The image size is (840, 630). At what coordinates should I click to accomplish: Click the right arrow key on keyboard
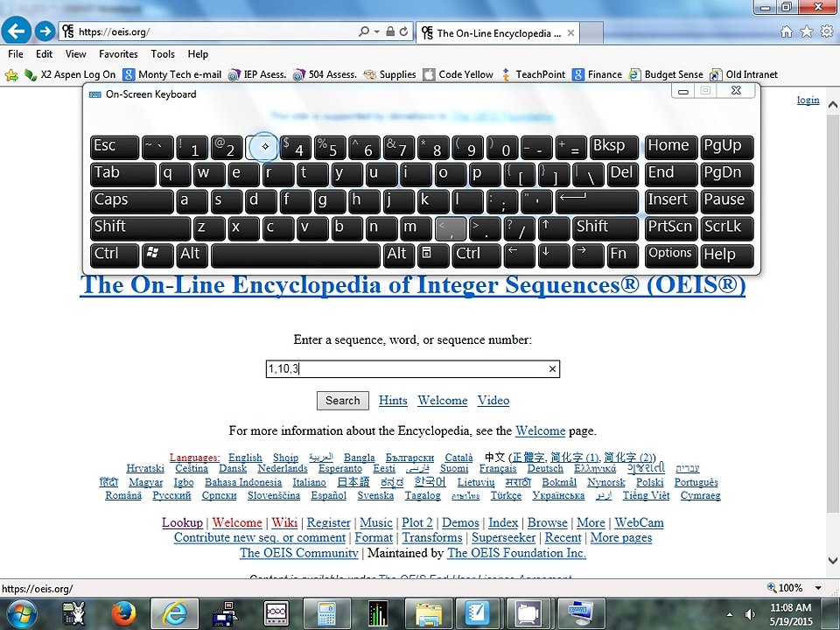tap(588, 255)
